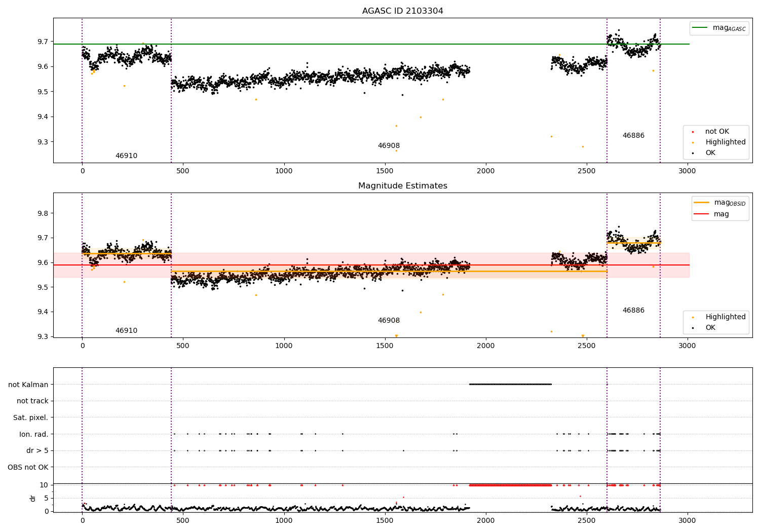Image resolution: width=760 pixels, height=532 pixels.
Task: Click 'OK' legend entry in top plot
Action: click(x=710, y=153)
